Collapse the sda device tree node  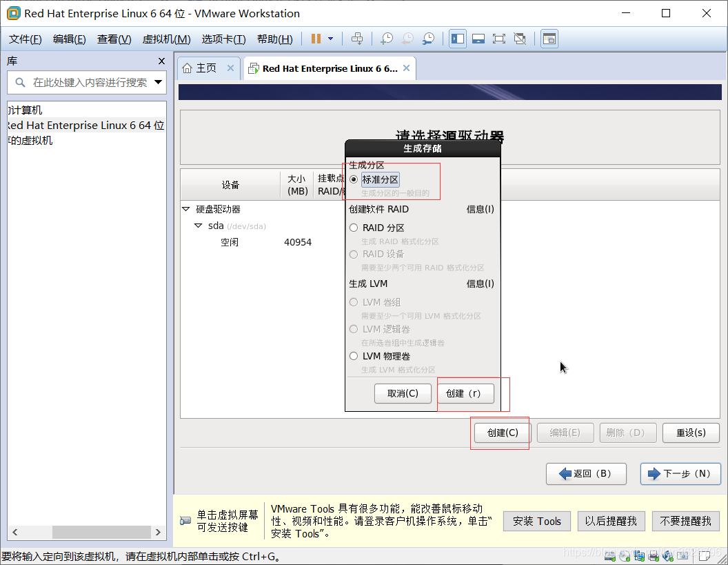(x=198, y=226)
